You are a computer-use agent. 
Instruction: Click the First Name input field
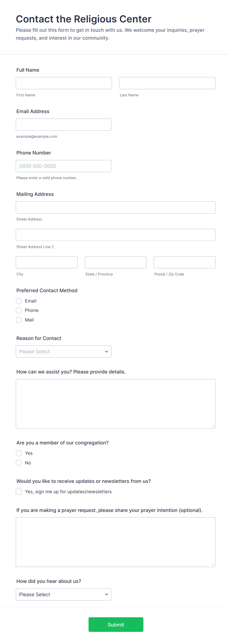coord(64,83)
